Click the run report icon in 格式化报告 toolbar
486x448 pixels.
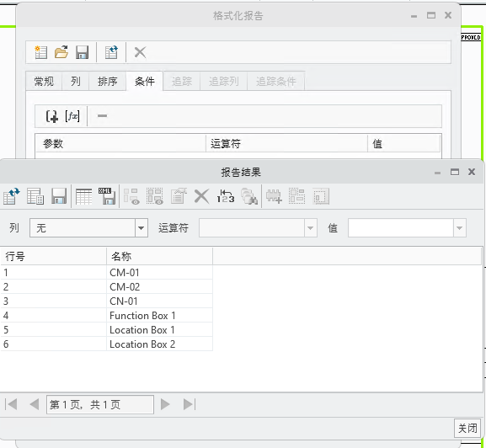[x=111, y=52]
